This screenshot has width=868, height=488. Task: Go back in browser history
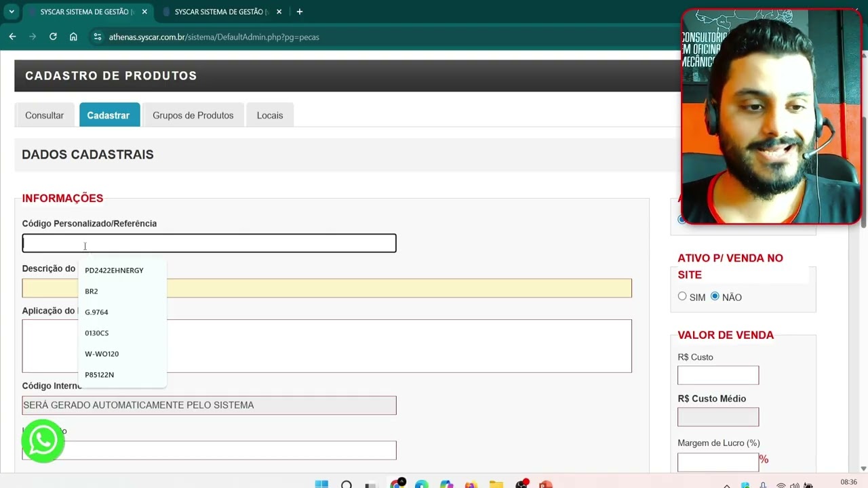12,37
